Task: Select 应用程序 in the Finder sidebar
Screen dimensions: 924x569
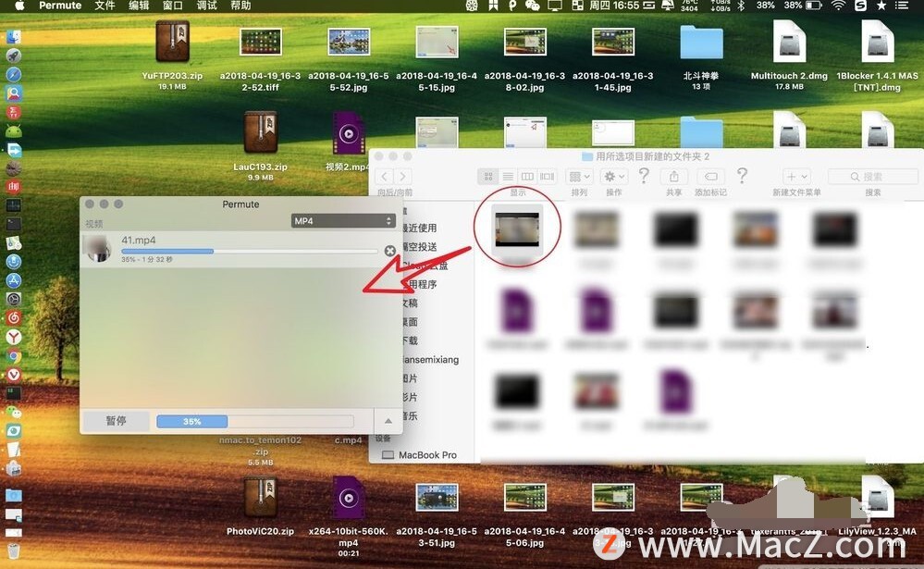Action: pyautogui.click(x=420, y=284)
